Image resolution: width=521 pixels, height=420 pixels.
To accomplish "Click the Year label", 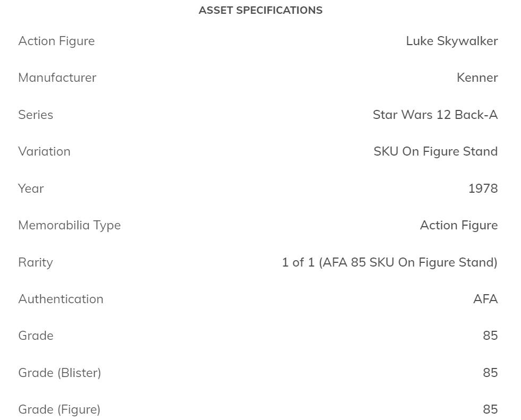I will coord(31,188).
